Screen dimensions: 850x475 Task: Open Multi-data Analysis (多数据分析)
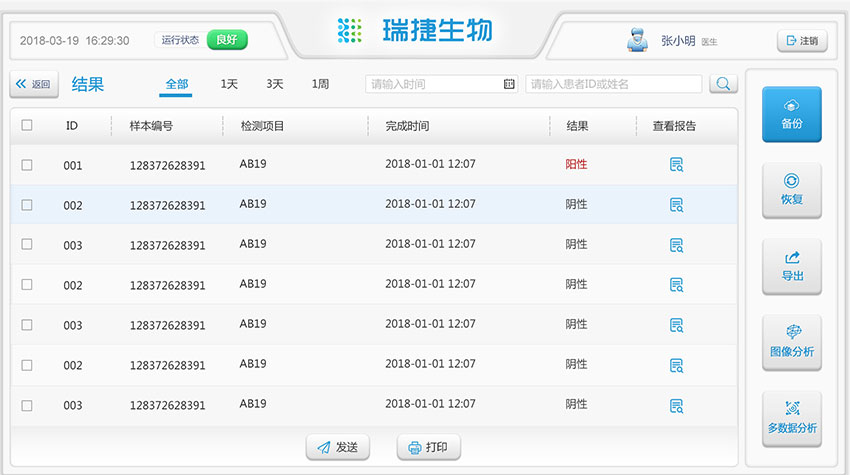[x=791, y=418]
